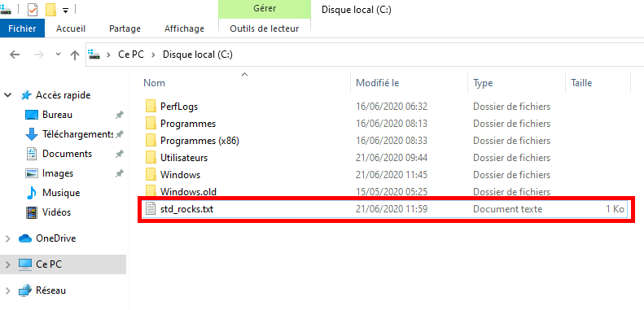Open Téléchargements in the sidebar

click(x=77, y=134)
